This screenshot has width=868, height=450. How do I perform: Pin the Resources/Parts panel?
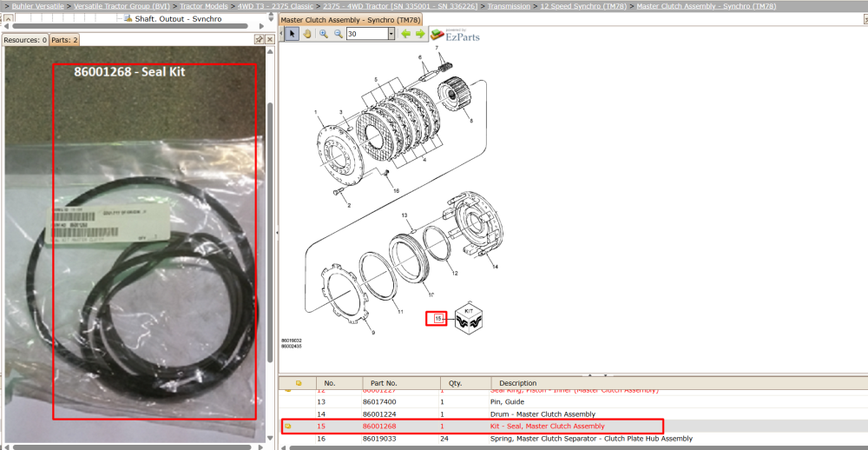259,39
